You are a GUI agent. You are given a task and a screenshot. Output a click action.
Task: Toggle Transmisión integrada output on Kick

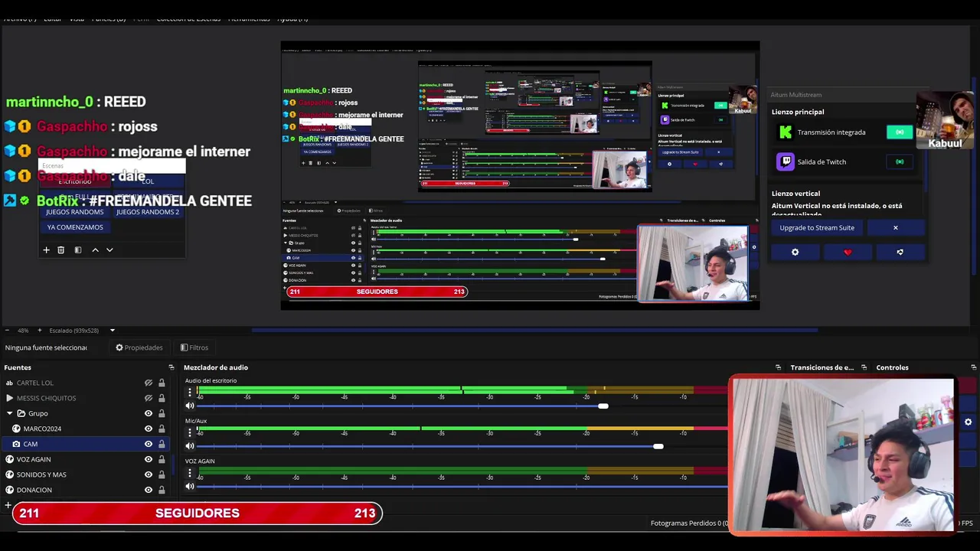900,132
